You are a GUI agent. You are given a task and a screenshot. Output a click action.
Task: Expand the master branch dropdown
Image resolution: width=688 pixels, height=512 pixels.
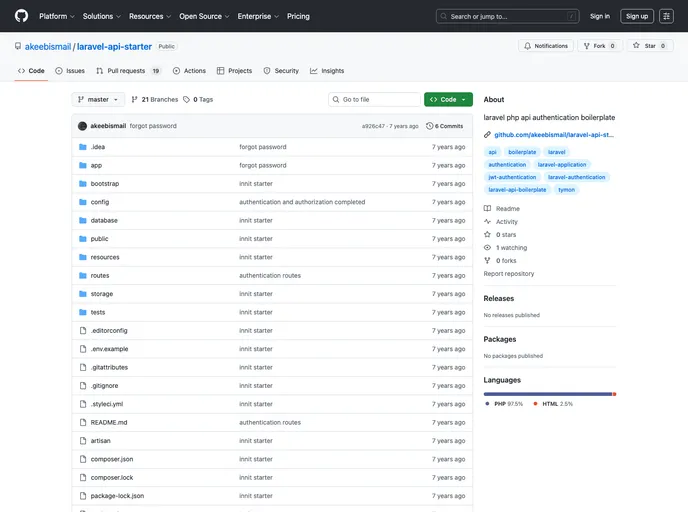(x=98, y=100)
